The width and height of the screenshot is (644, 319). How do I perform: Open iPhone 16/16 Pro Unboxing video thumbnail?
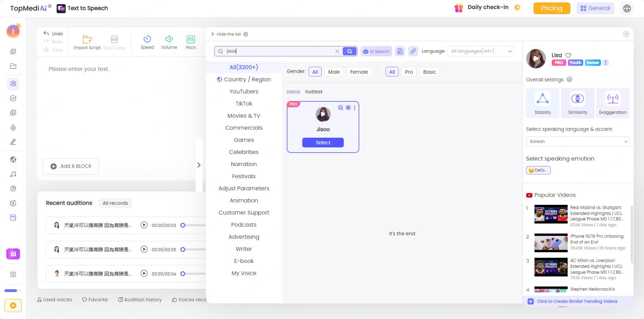pyautogui.click(x=551, y=243)
